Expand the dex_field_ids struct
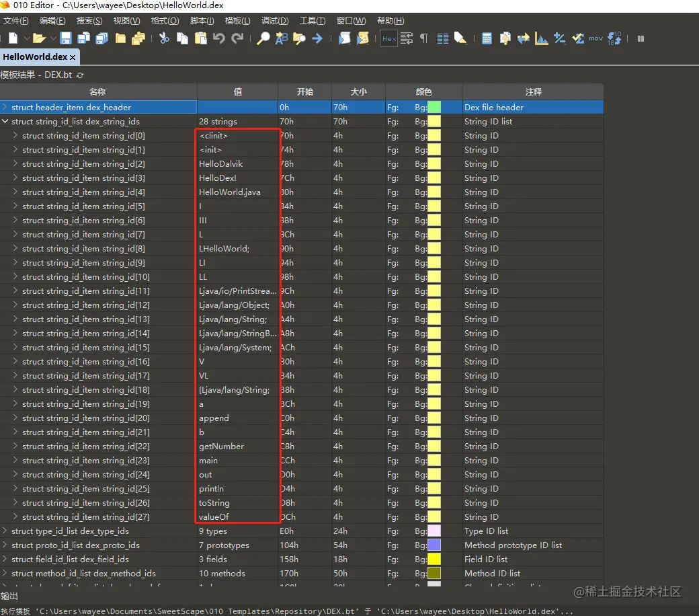This screenshot has width=699, height=616. (5, 559)
